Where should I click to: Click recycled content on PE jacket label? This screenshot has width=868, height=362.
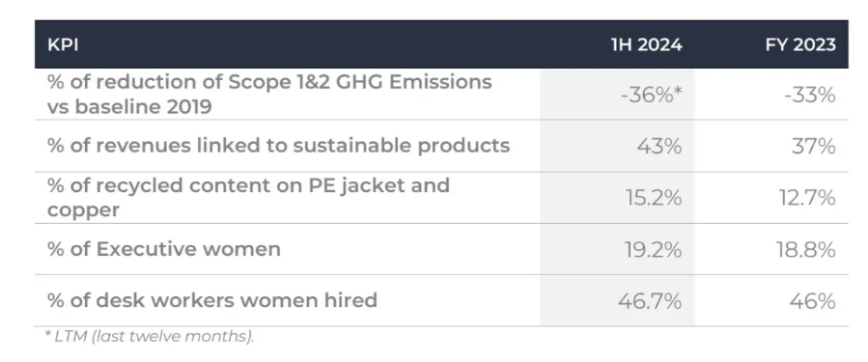click(x=248, y=197)
